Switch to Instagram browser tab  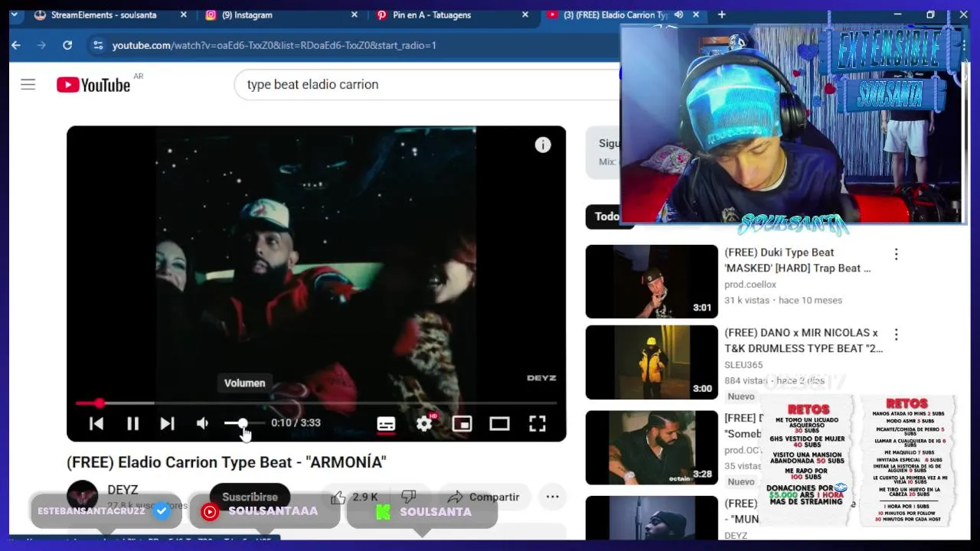pyautogui.click(x=281, y=15)
